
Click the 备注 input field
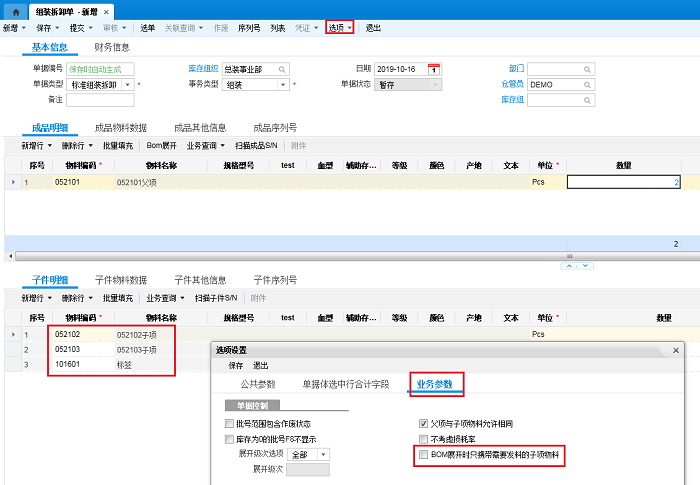pos(100,100)
